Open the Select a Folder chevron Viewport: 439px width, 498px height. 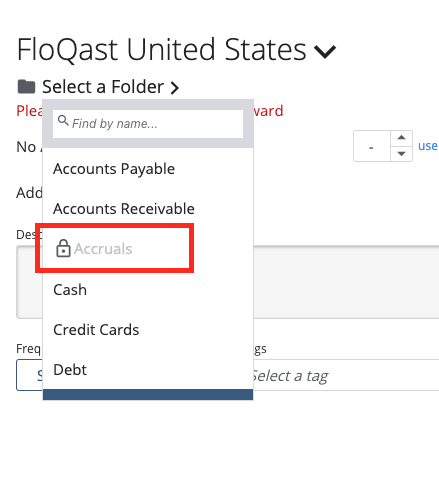(175, 88)
